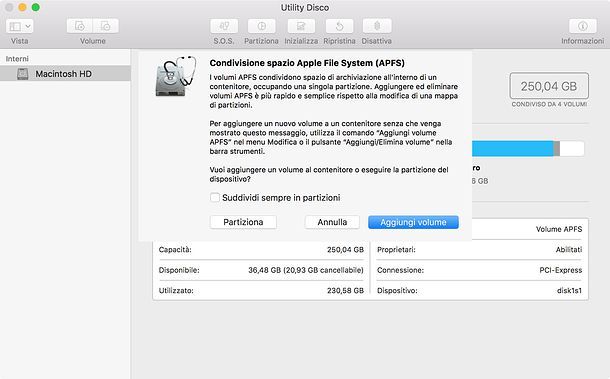The width and height of the screenshot is (610, 379).
Task: Click the add volume toolbar icon
Action: [80, 26]
